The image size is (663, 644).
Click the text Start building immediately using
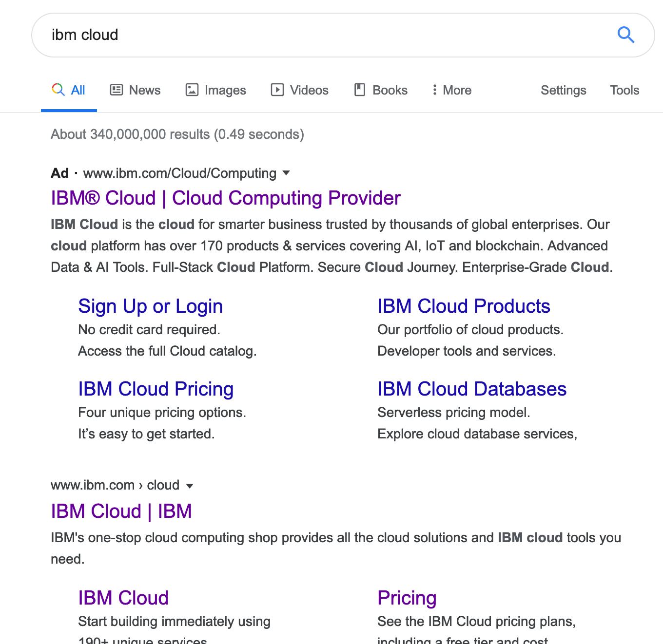click(x=174, y=622)
